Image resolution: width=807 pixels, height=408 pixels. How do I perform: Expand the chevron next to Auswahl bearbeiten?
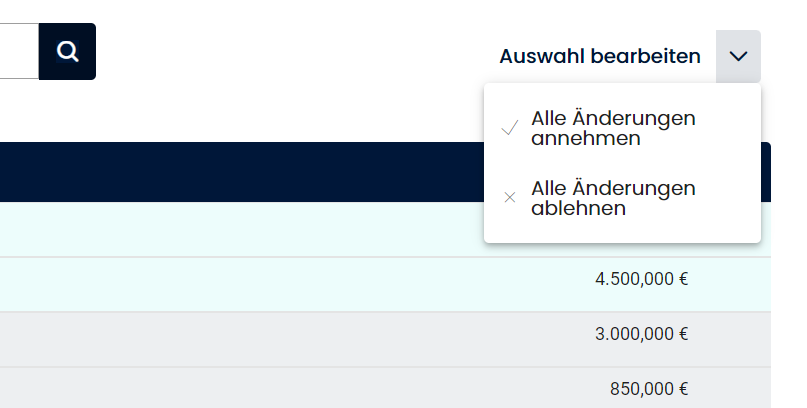point(738,56)
